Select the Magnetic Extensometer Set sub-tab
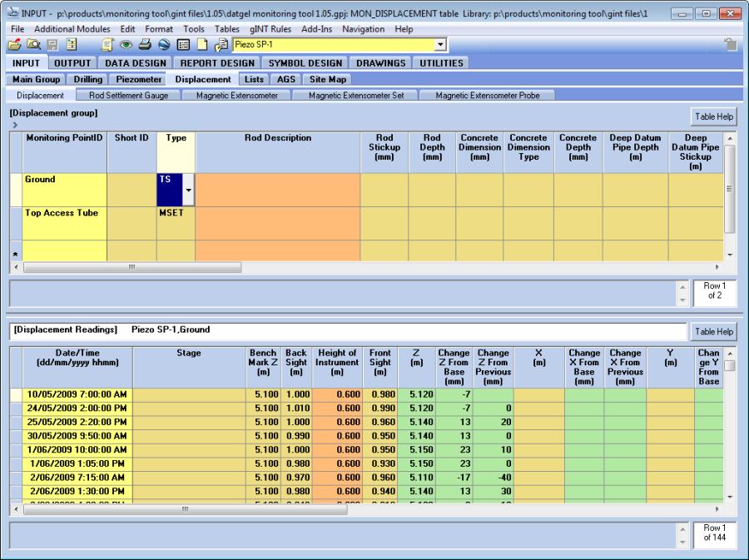The image size is (749, 560). [x=356, y=96]
